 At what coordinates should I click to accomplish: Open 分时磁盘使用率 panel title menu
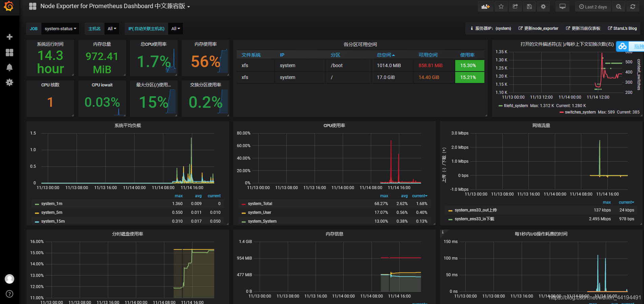(x=128, y=234)
